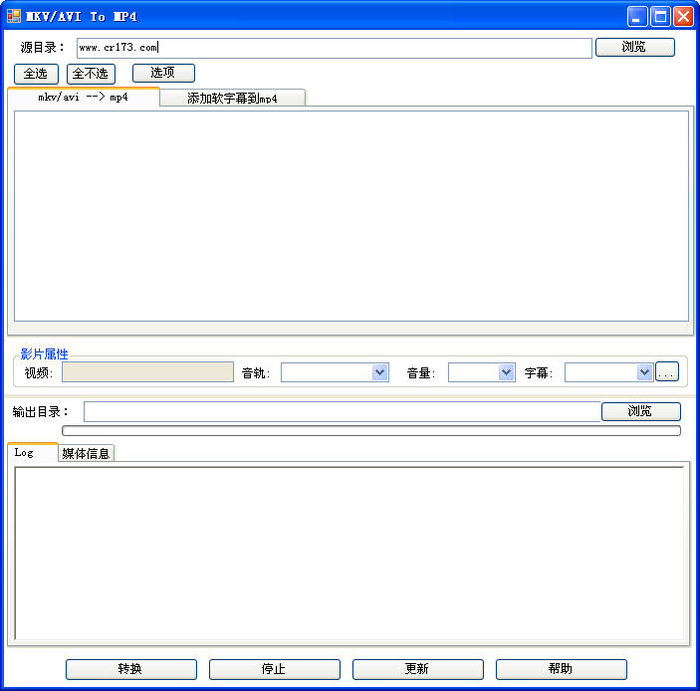The height and width of the screenshot is (691, 700).
Task: Open the 帮助 help button
Action: (x=561, y=669)
